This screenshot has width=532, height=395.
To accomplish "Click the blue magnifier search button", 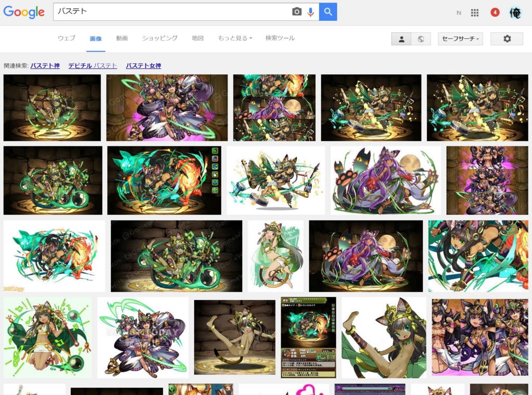I will pos(328,12).
